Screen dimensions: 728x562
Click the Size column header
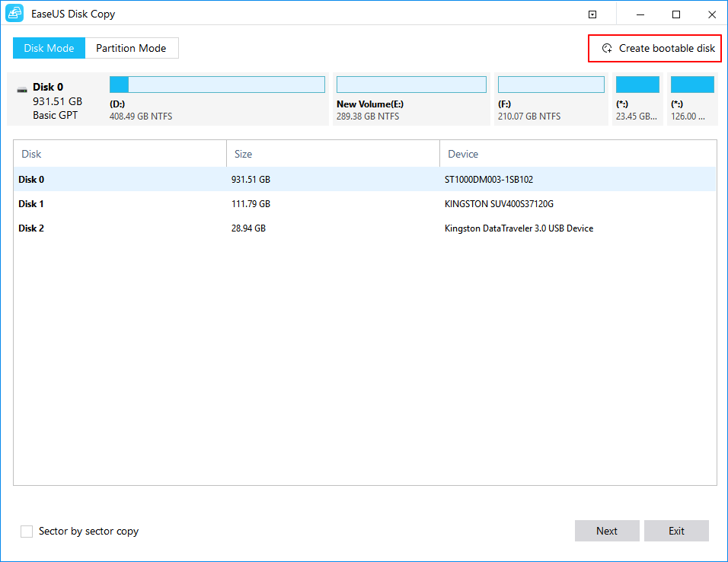(333, 154)
